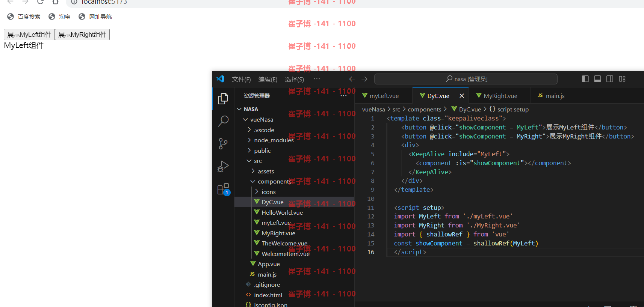Click the KeepAlive opening tag on line 5
The image size is (644, 307).
pos(458,154)
